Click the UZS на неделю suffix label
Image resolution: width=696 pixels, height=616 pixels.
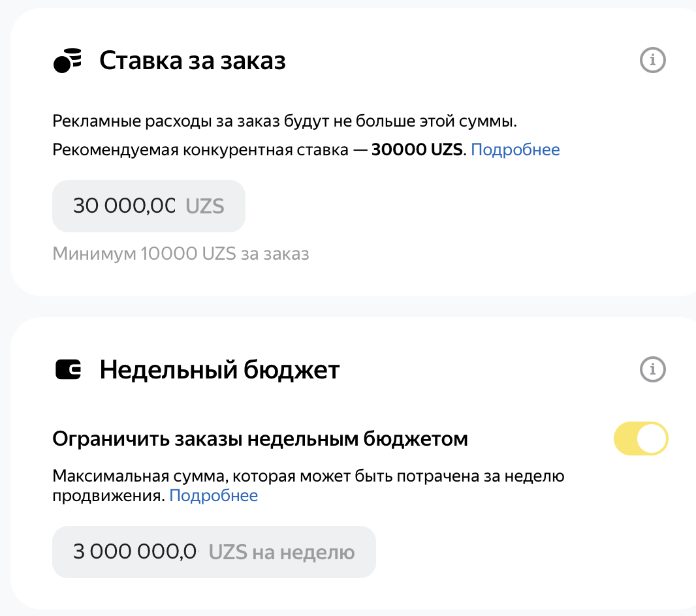tap(281, 553)
